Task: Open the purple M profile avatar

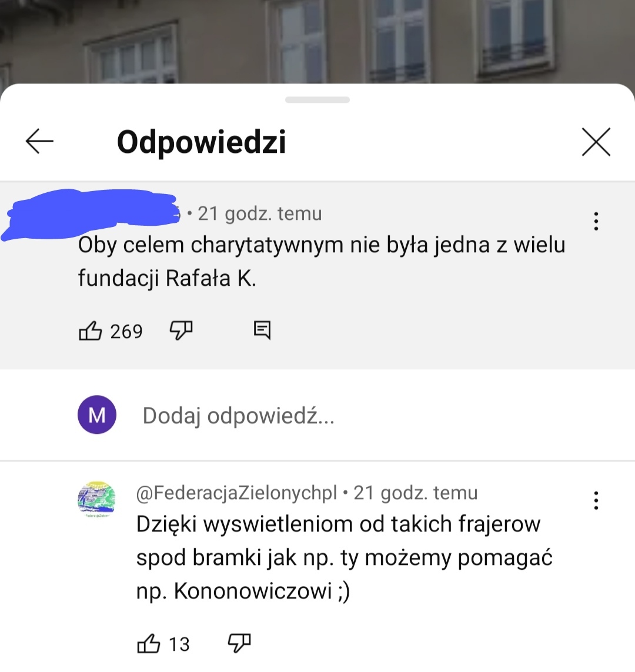Action: (97, 414)
